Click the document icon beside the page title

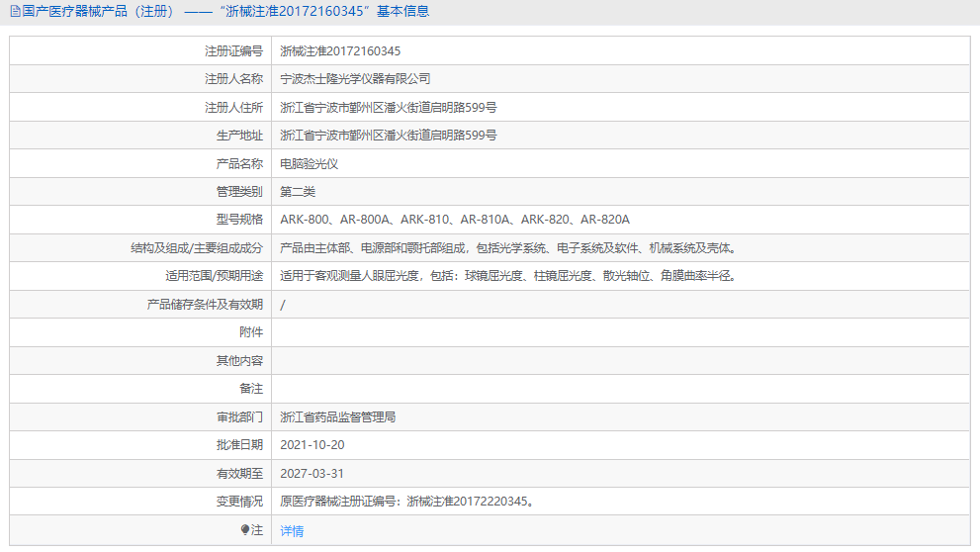(16, 11)
